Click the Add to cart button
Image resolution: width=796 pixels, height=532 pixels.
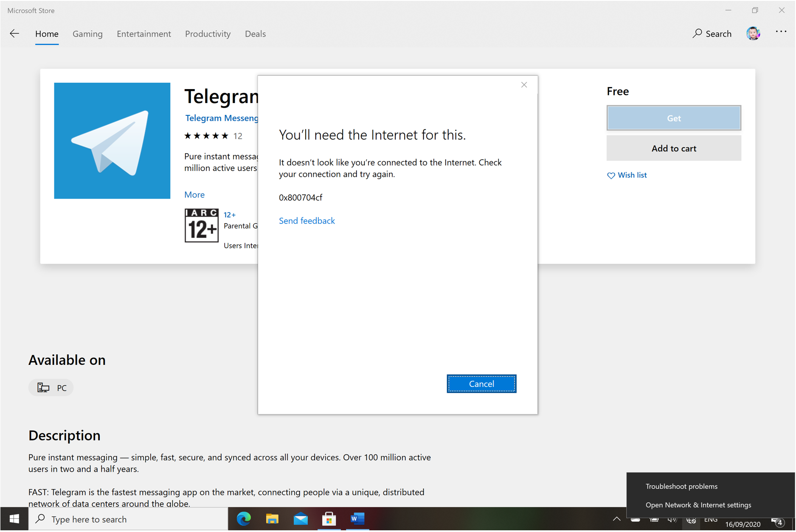[x=674, y=148]
